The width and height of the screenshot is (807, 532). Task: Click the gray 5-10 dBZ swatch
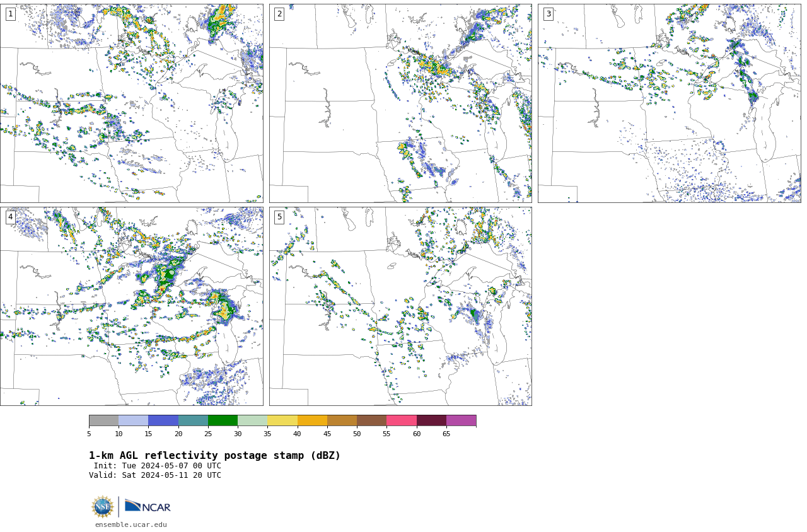point(103,420)
